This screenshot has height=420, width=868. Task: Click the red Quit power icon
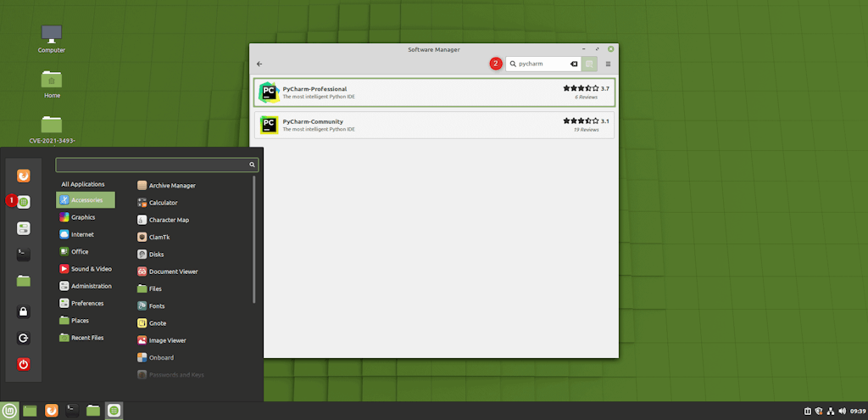pyautogui.click(x=23, y=364)
